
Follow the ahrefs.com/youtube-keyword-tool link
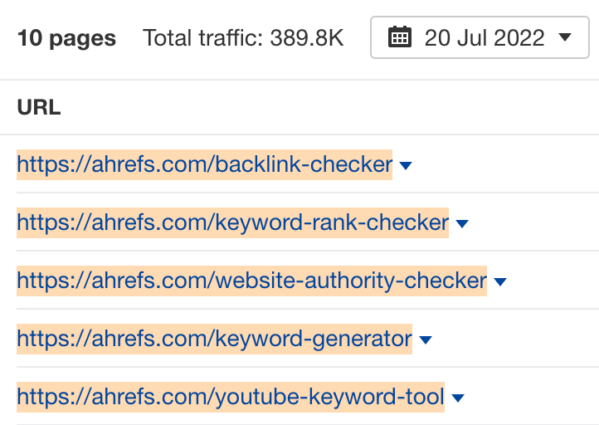230,397
